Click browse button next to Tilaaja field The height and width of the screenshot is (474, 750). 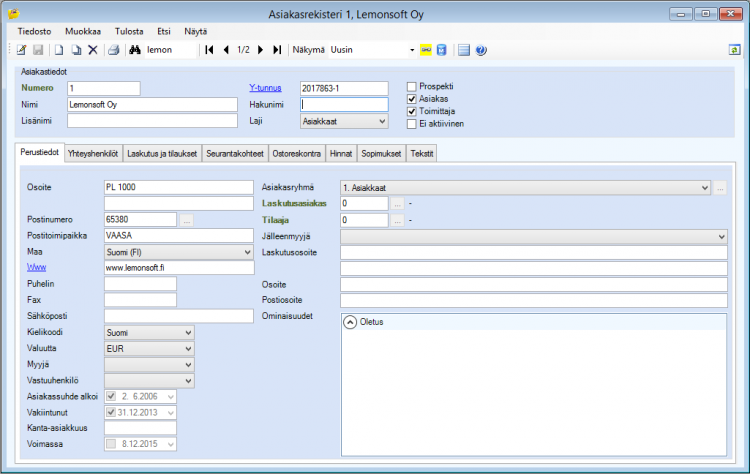click(397, 220)
